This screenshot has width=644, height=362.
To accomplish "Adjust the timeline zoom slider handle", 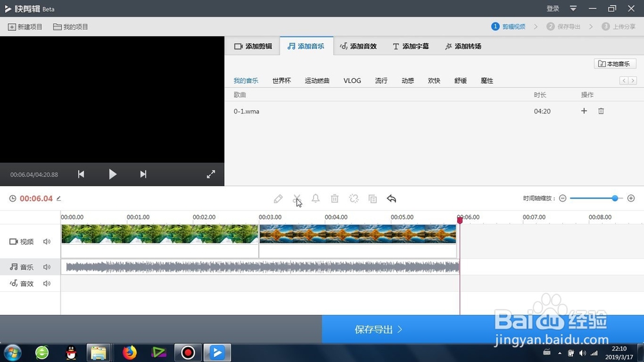I will coord(615,198).
